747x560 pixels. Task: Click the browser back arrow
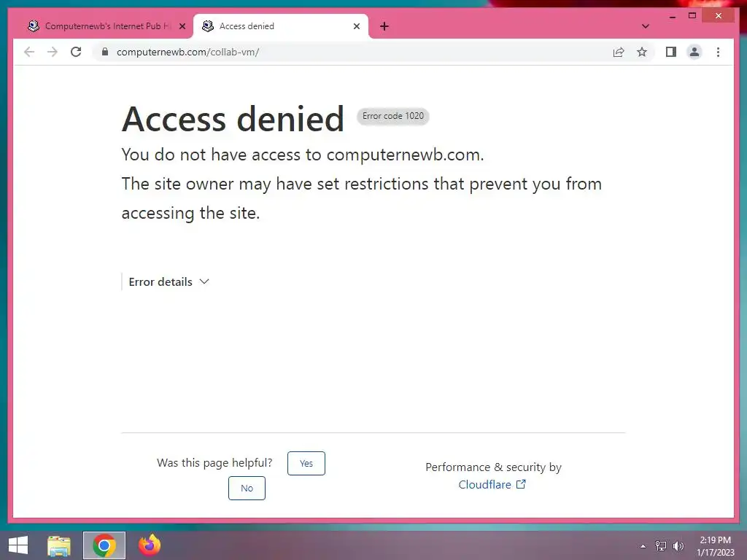pyautogui.click(x=29, y=52)
